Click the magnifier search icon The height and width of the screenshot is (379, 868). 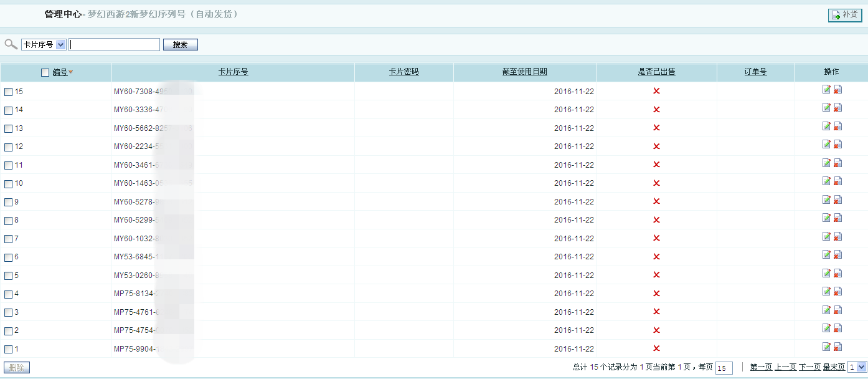[11, 44]
